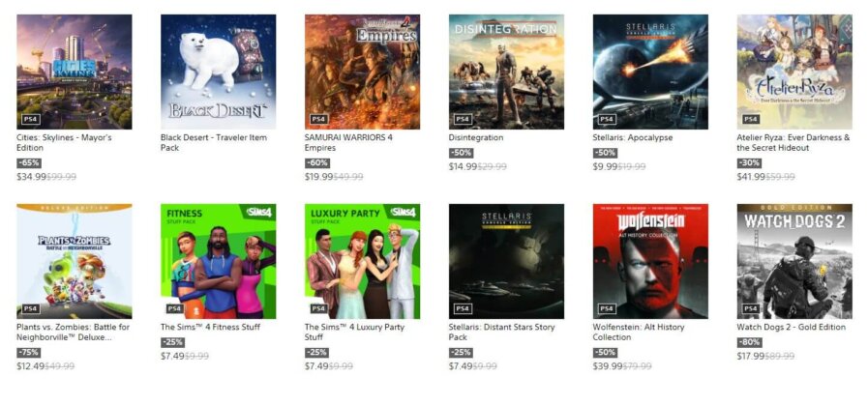
Task: Open the Stellaris: Apocalypse cover image
Action: 650,72
